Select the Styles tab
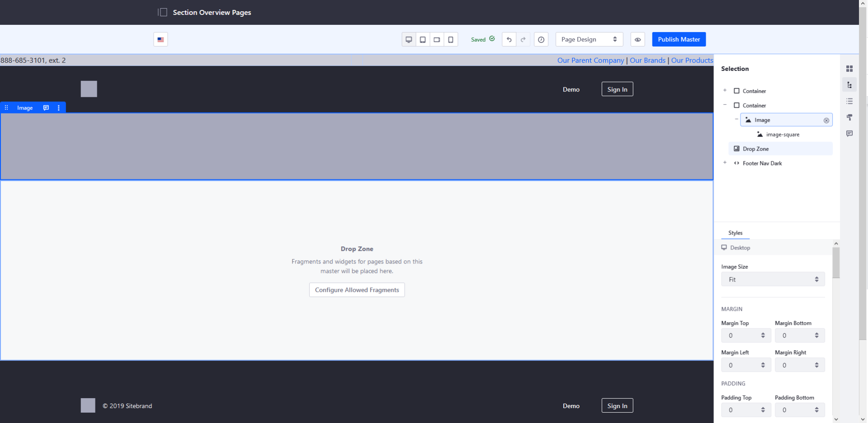This screenshot has height=423, width=868. pos(735,233)
